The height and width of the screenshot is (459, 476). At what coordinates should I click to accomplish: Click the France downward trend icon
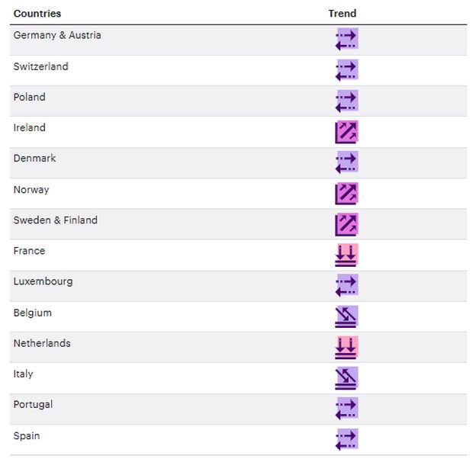[x=346, y=255]
